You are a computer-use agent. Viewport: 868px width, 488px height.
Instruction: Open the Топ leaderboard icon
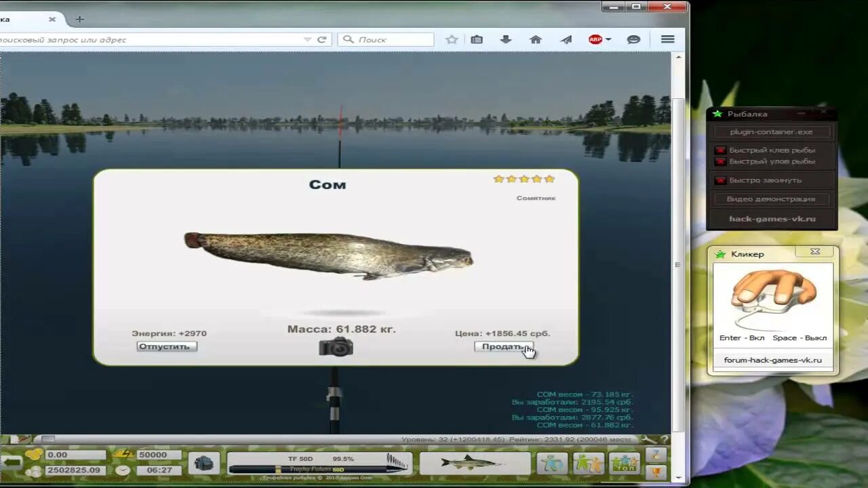(x=624, y=464)
